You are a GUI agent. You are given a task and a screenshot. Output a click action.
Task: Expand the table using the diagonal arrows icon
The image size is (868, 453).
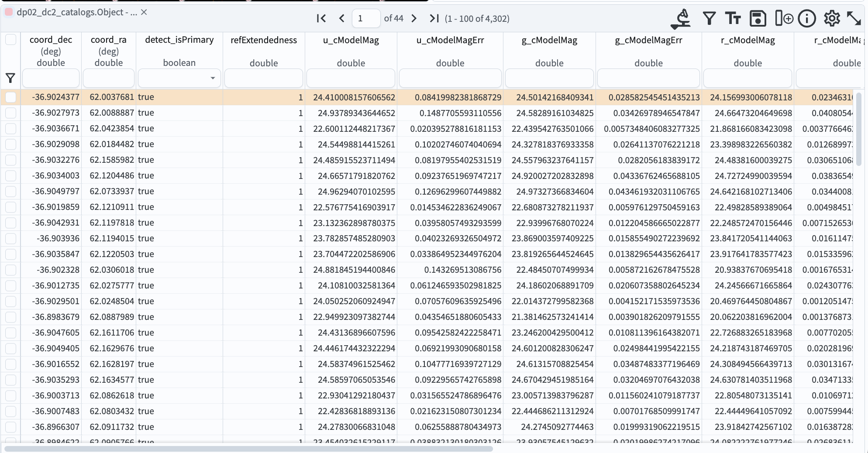click(854, 18)
